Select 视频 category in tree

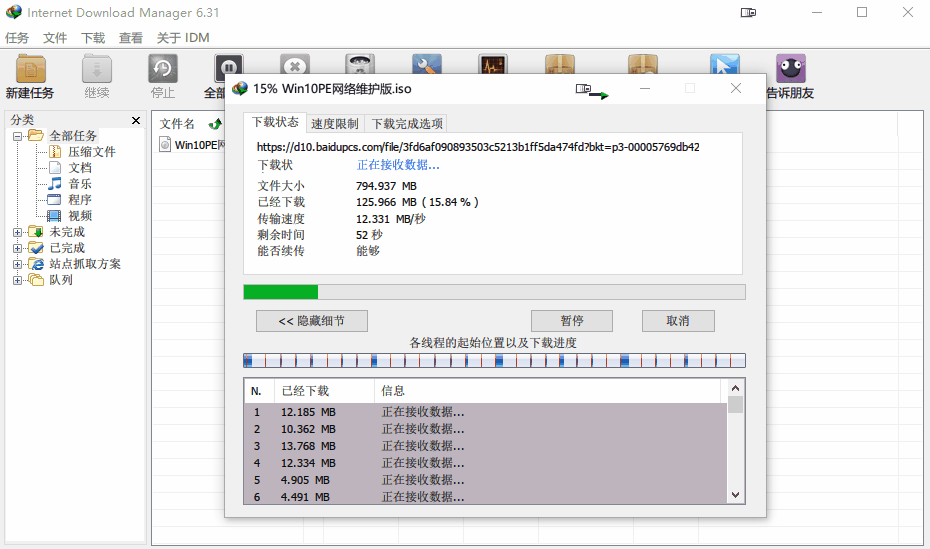[x=79, y=216]
